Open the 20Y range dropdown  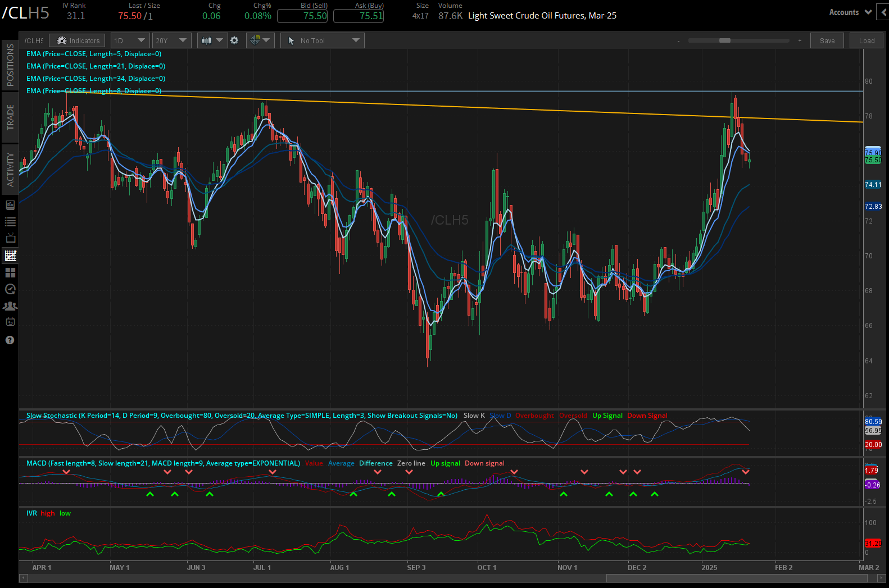point(171,40)
